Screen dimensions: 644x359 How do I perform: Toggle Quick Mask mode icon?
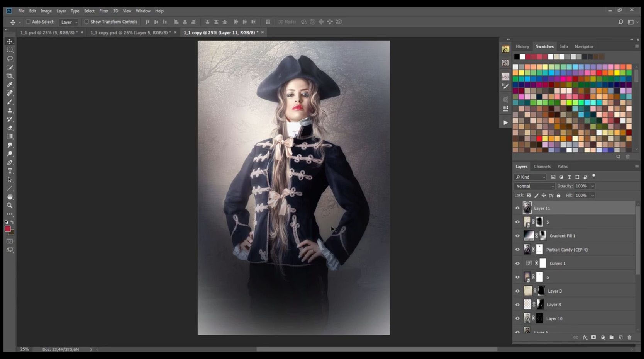point(10,241)
